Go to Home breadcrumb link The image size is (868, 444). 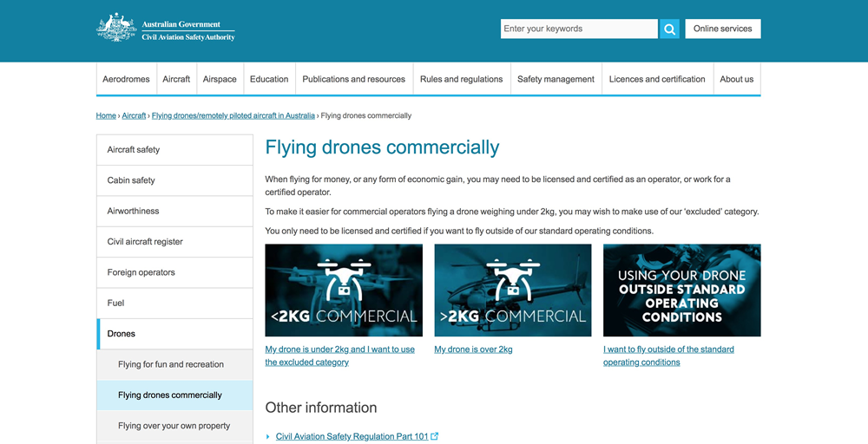(106, 115)
